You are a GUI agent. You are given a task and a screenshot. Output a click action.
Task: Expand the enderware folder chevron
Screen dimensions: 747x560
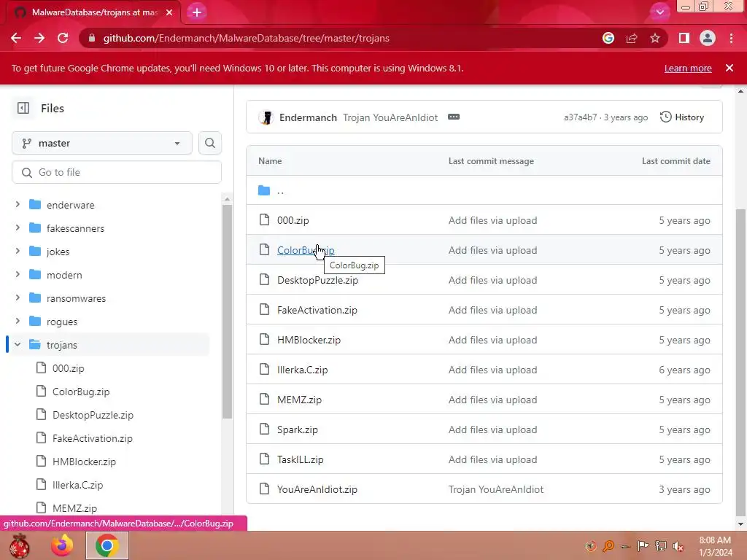click(18, 204)
